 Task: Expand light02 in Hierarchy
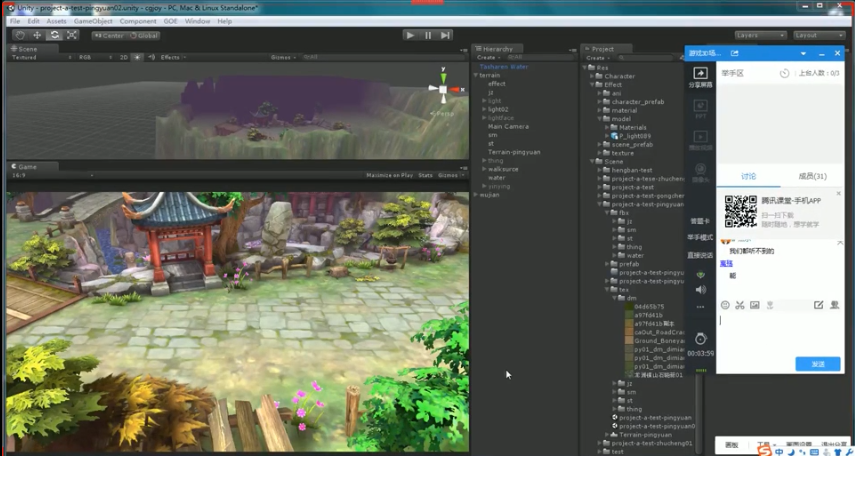(x=484, y=109)
